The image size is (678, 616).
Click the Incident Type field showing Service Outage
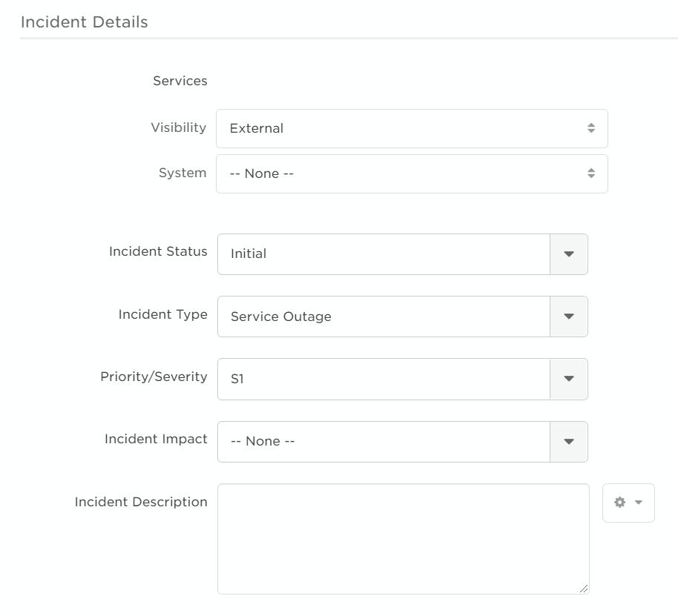pos(384,317)
